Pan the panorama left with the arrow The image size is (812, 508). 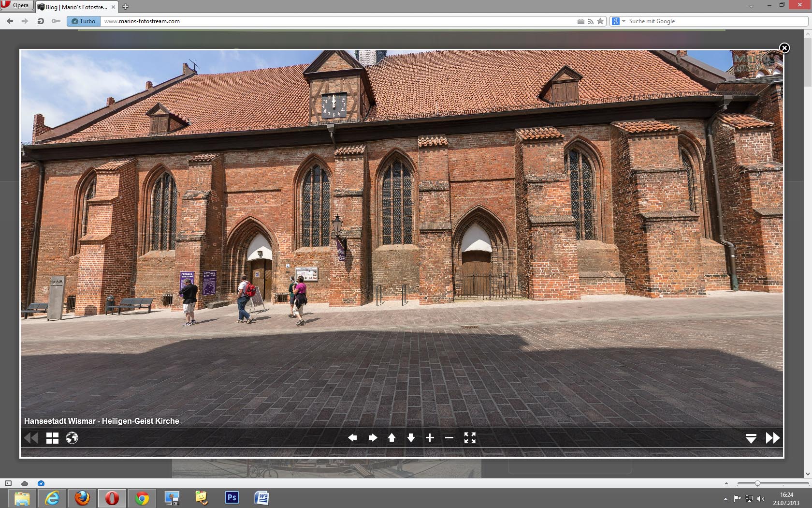coord(352,438)
